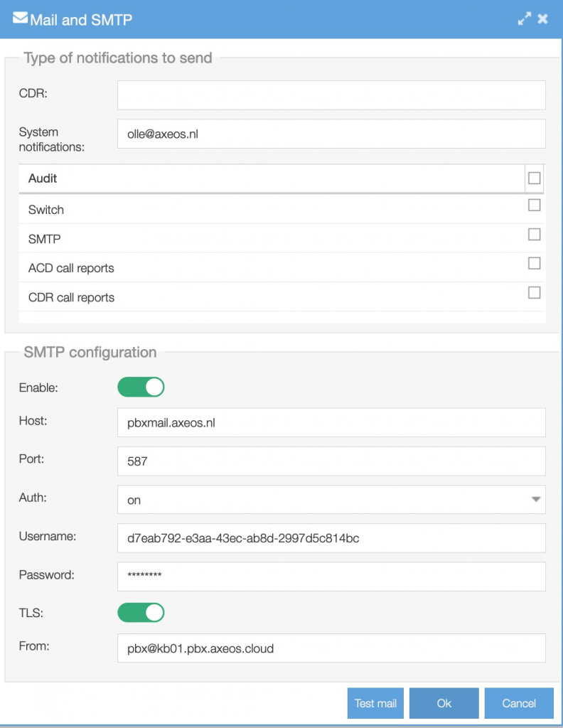This screenshot has height=728, width=563.
Task: Click the Password field
Action: coord(331,577)
